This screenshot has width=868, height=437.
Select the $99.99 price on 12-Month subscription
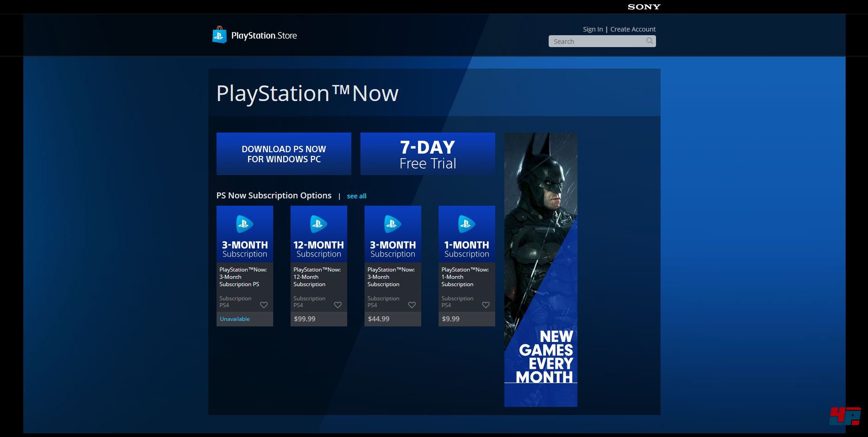305,319
